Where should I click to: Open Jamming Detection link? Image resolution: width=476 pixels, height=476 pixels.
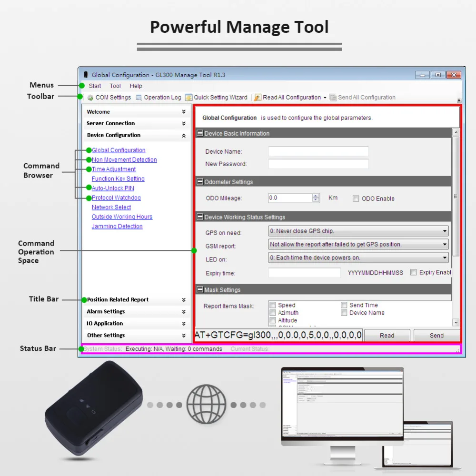pos(117,226)
